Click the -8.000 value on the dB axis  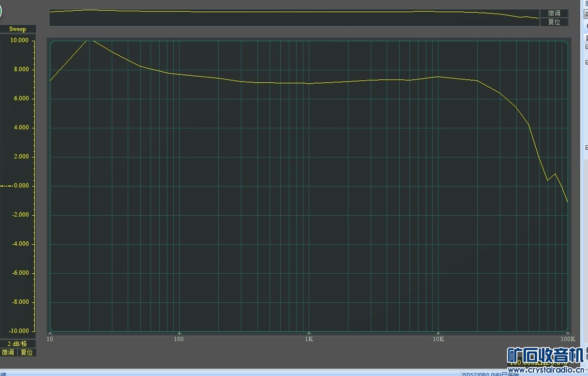coord(20,302)
